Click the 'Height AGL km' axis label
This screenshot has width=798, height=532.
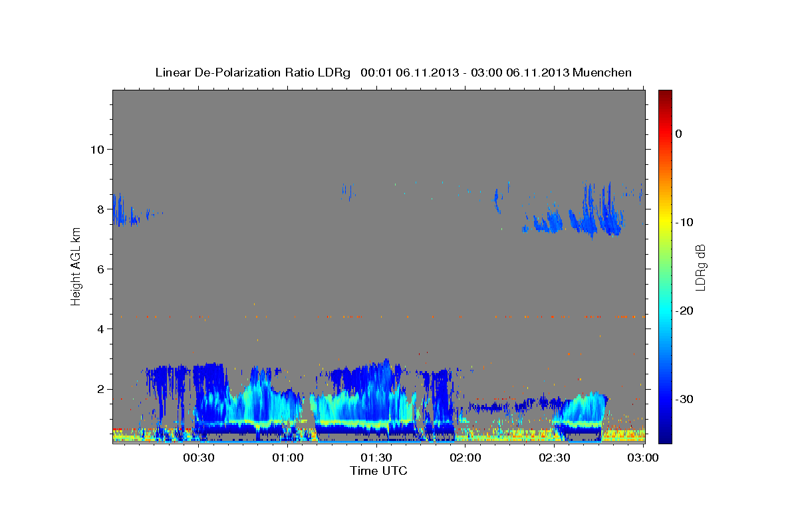(76, 267)
